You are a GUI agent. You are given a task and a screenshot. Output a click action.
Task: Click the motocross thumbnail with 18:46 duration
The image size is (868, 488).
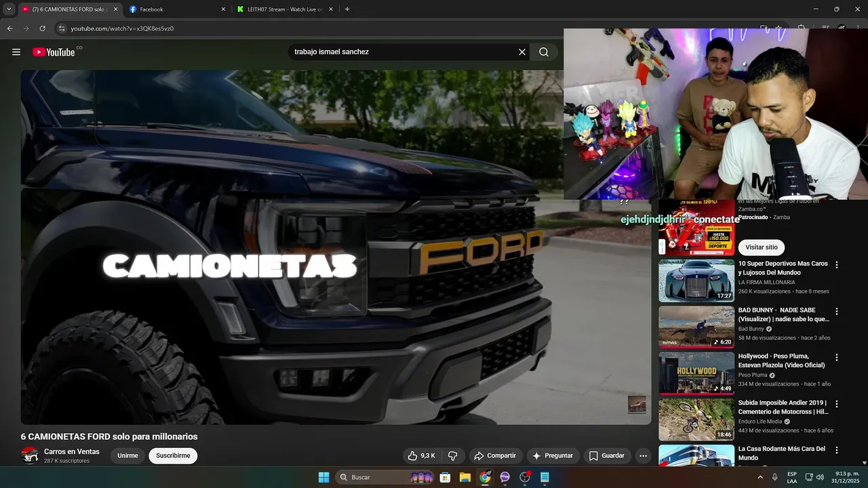click(x=696, y=420)
